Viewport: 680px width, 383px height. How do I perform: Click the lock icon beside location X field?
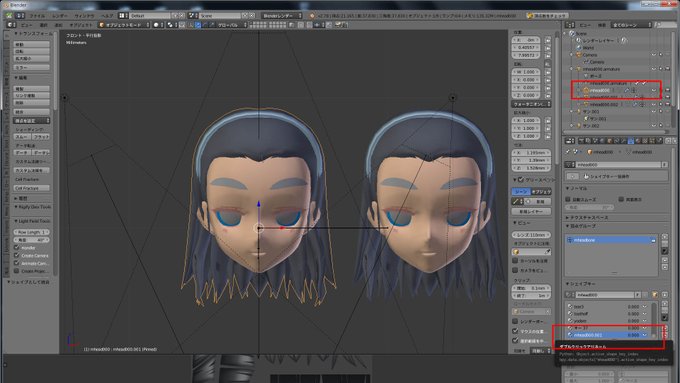(x=548, y=40)
